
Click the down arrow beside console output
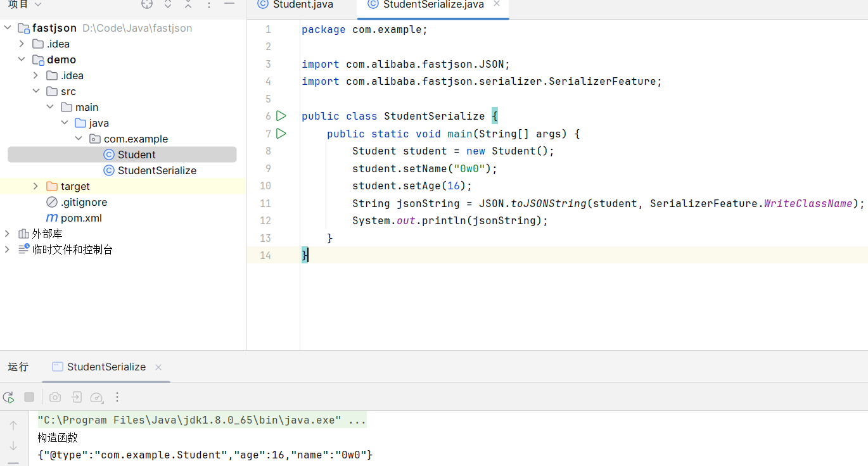point(13,446)
